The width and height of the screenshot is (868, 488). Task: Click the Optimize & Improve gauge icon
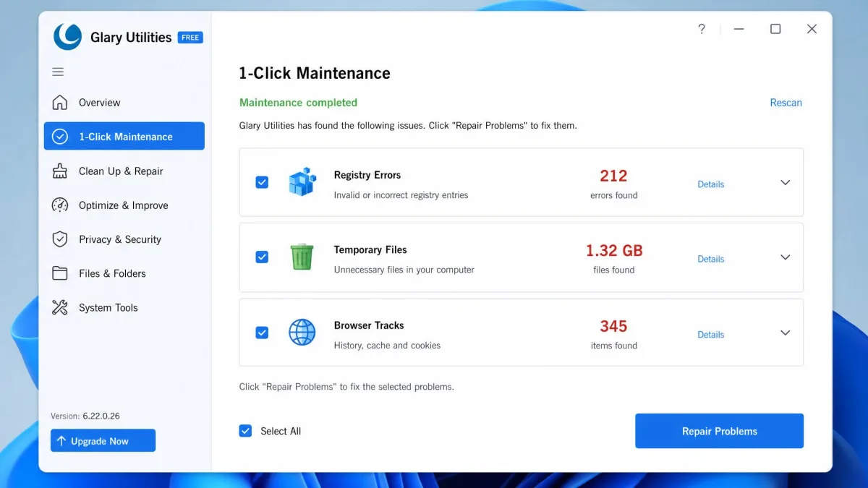[60, 205]
